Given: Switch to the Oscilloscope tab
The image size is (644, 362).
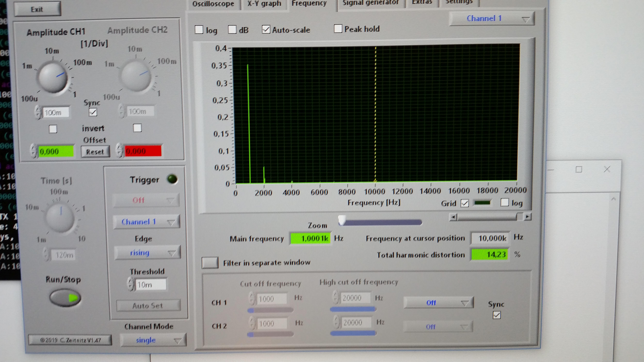Looking at the screenshot, I should (x=213, y=4).
